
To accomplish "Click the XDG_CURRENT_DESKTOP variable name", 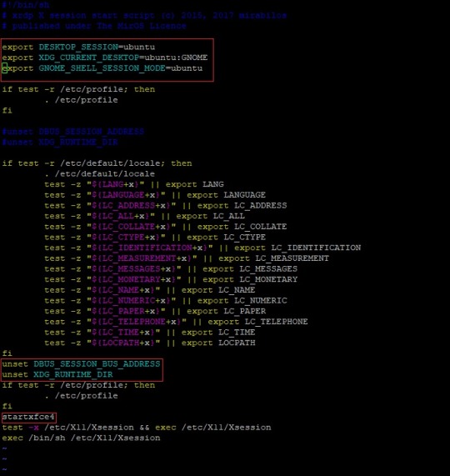I will point(88,58).
